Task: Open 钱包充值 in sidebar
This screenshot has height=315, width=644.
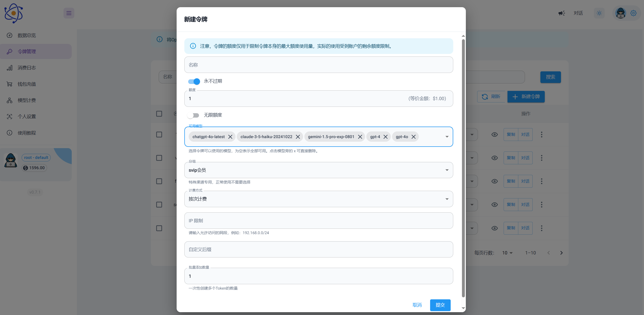Action: (x=36, y=84)
